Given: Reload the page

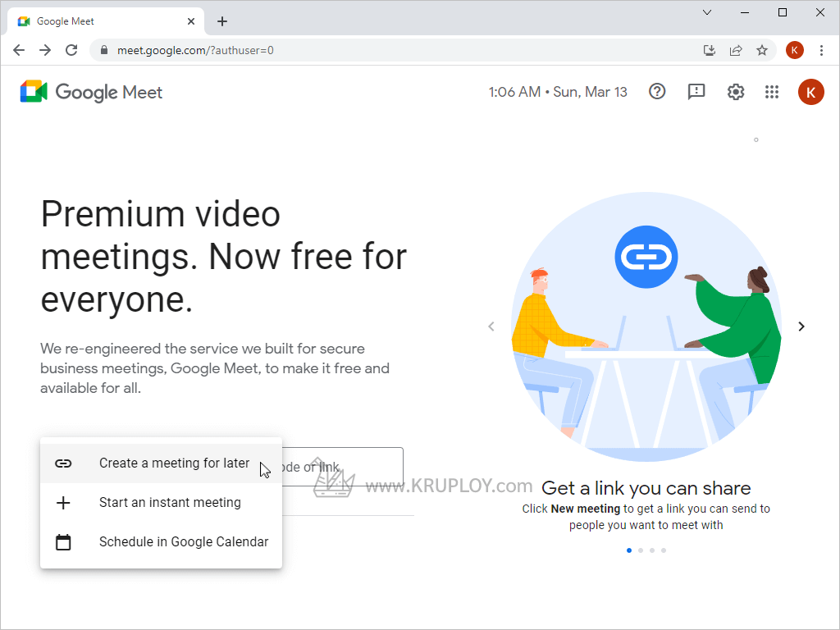Looking at the screenshot, I should (x=71, y=50).
